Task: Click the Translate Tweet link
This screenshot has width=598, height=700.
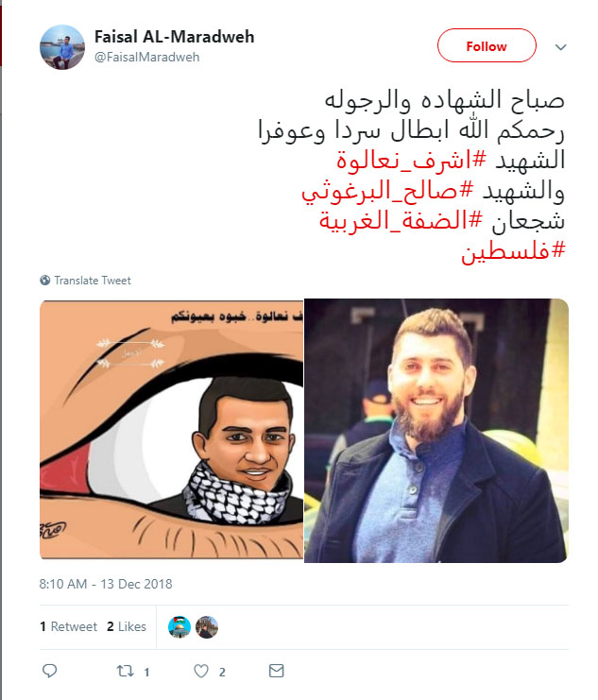Action: pyautogui.click(x=93, y=281)
